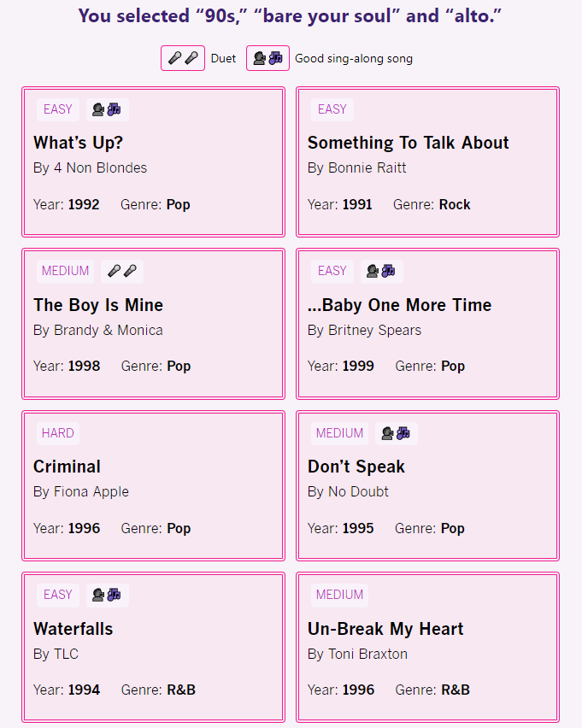
Task: Click the sing-along icon on Baby One More Time
Action: (x=381, y=271)
